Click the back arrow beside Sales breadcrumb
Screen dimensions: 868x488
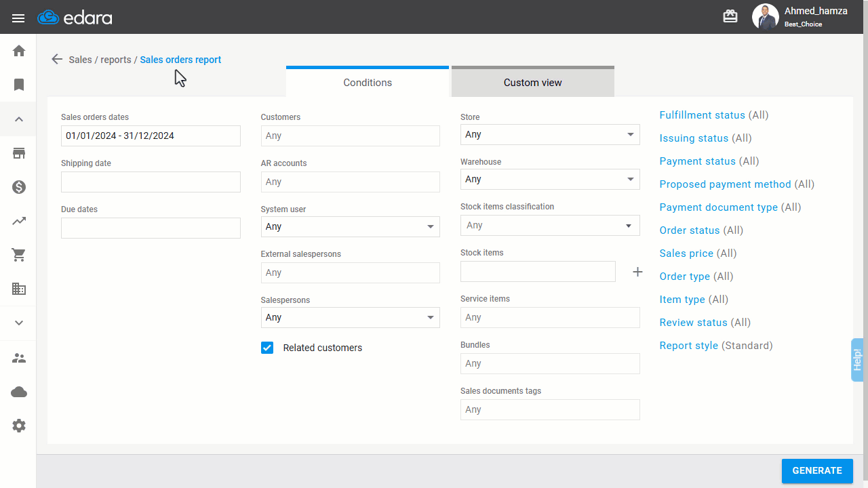(x=57, y=59)
